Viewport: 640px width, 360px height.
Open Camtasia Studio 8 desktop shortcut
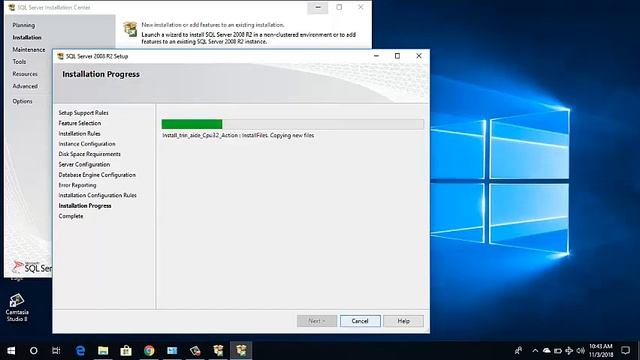(x=17, y=307)
